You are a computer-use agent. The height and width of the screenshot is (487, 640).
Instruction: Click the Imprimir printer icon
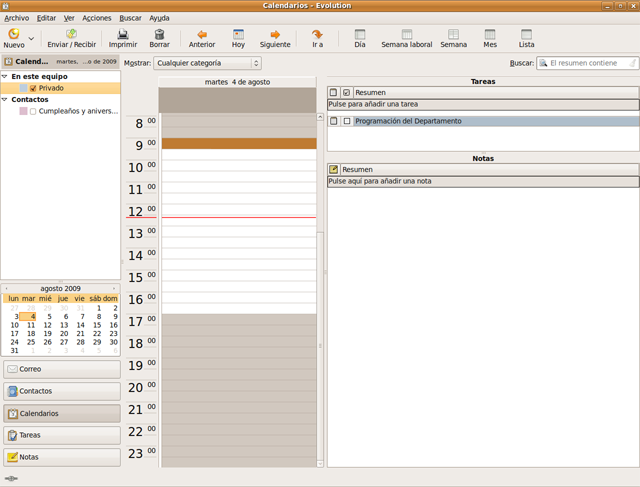click(x=122, y=34)
